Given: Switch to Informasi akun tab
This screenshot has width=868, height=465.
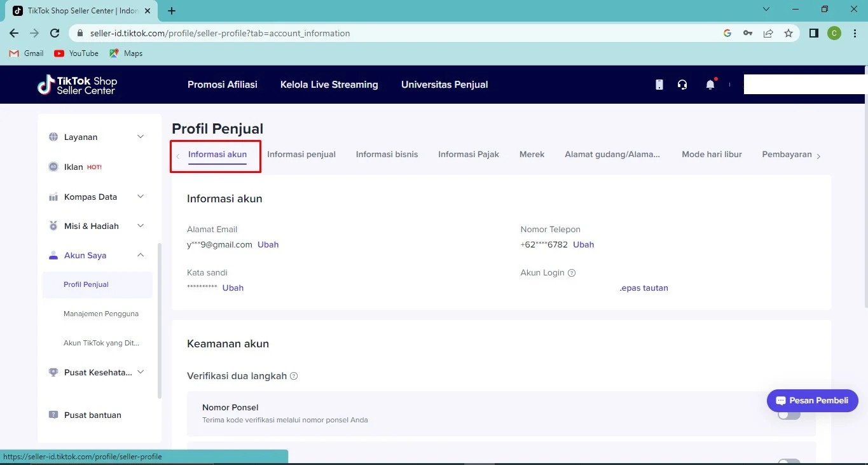Looking at the screenshot, I should [217, 155].
